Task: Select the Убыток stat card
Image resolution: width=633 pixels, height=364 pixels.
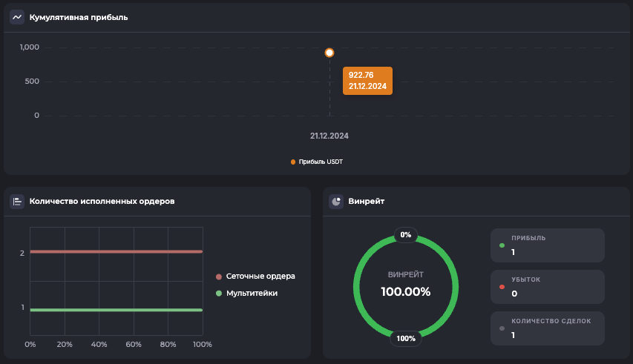Action: tap(547, 287)
